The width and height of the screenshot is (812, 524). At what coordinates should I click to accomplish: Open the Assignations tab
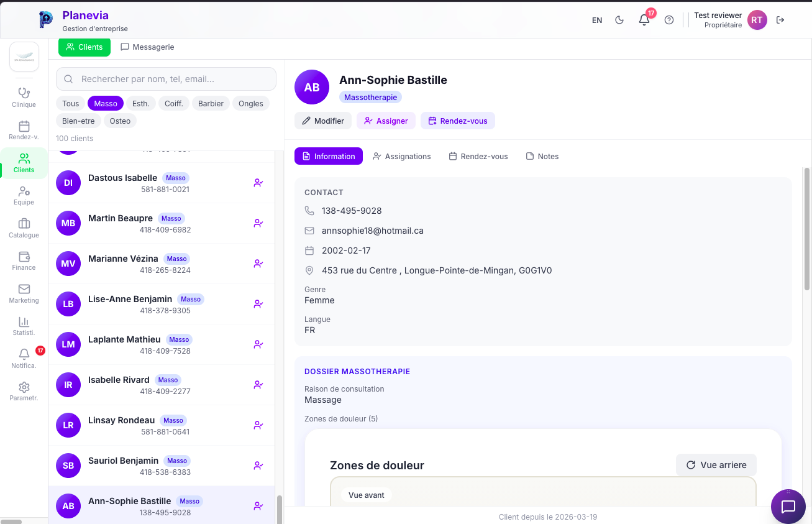[x=401, y=156]
